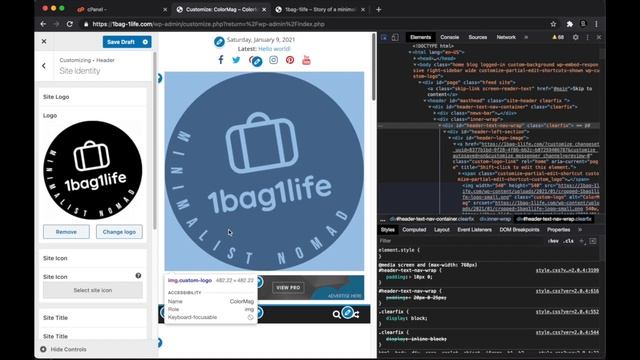Switch to the 1bag-1life Story browser tab

320,9
